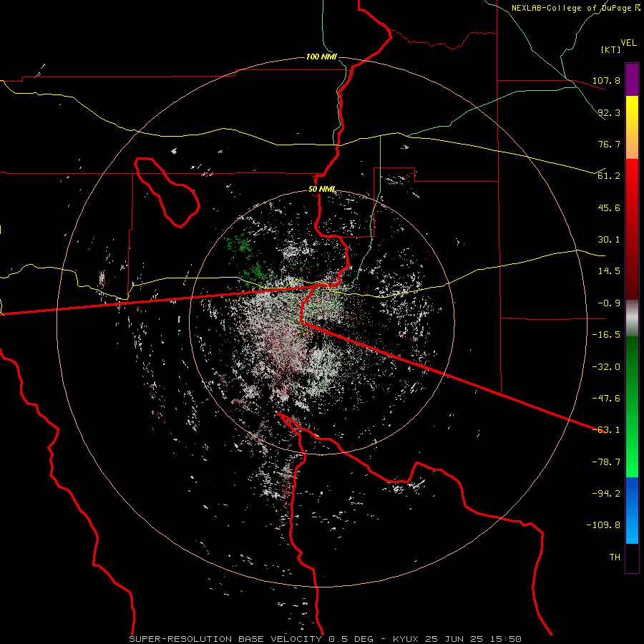Select the -47.6 velocity scale value
Viewport: 644px width, 644px height.
click(x=606, y=399)
